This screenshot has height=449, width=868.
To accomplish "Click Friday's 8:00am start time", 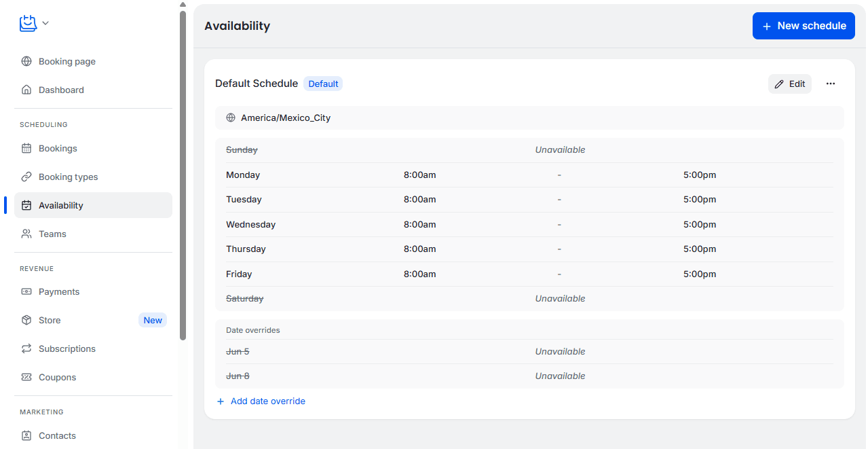I will 419,274.
